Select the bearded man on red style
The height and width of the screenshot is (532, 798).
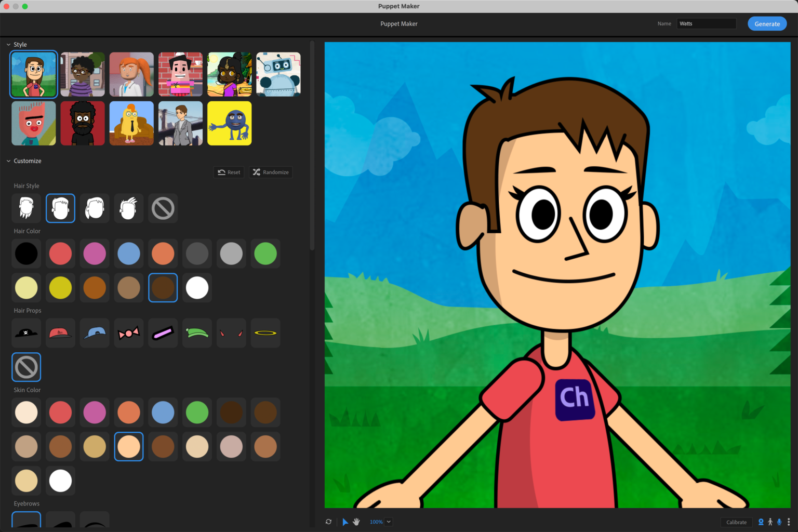coord(83,123)
